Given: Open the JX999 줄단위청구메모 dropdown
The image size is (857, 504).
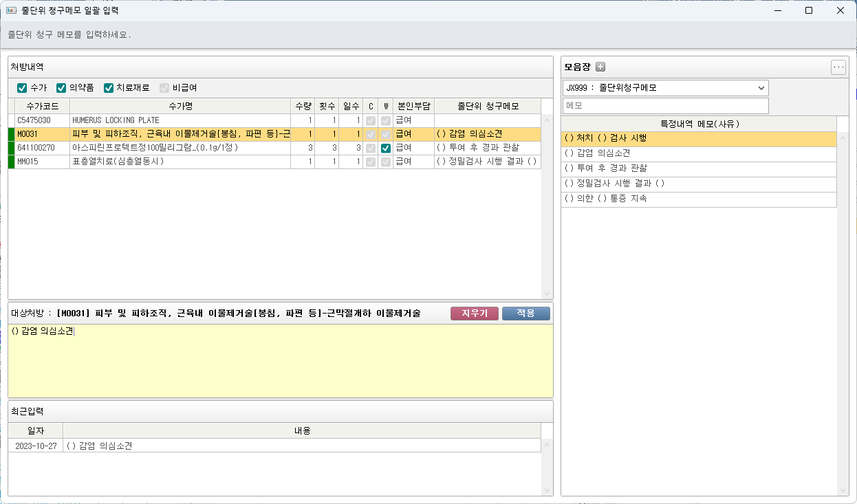Looking at the screenshot, I should pyautogui.click(x=665, y=88).
